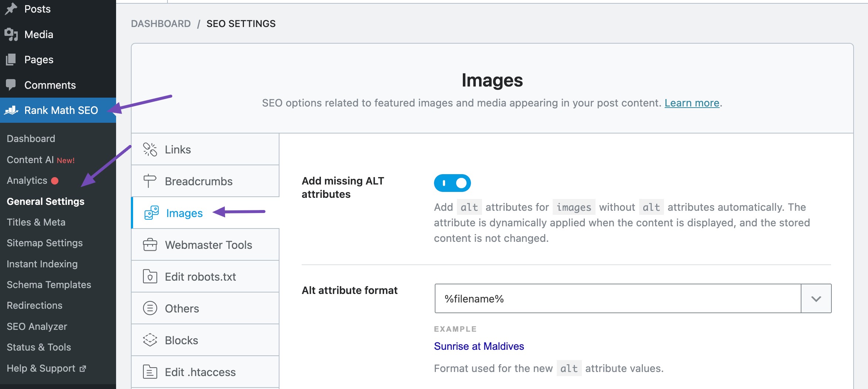Open the Learn more link
The height and width of the screenshot is (389, 868).
coord(691,103)
